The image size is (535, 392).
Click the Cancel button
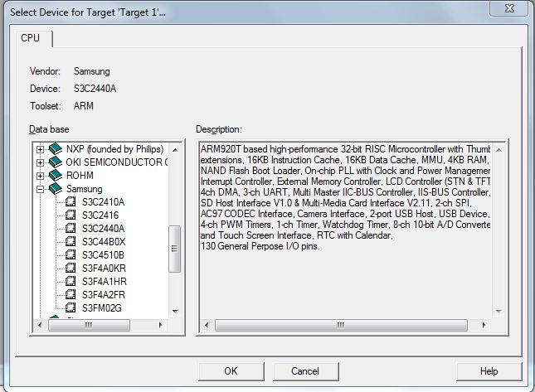pyautogui.click(x=305, y=371)
